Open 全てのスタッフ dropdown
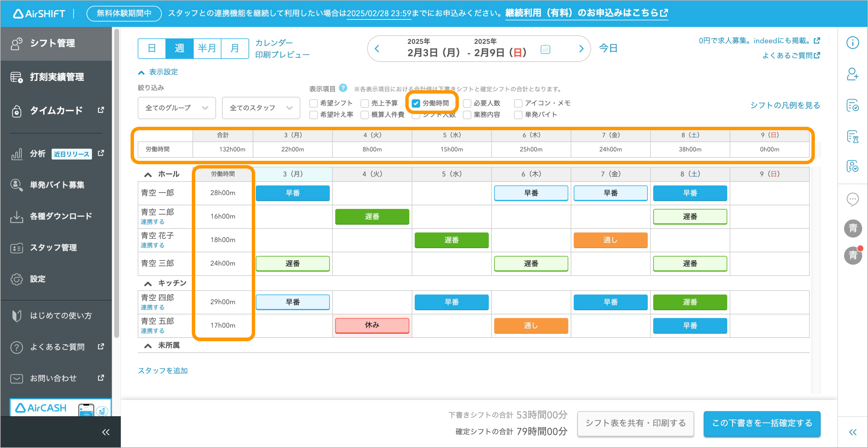868x448 pixels. [x=261, y=108]
